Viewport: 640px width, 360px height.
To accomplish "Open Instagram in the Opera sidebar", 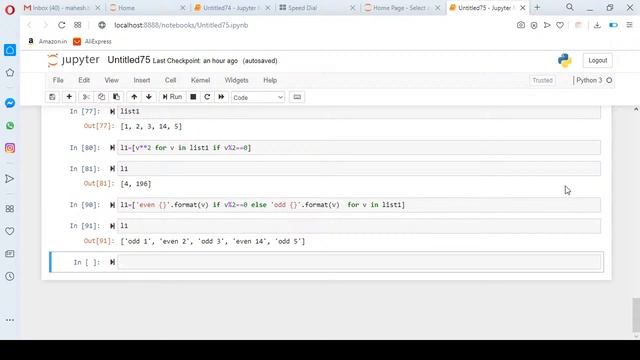I will 10,148.
